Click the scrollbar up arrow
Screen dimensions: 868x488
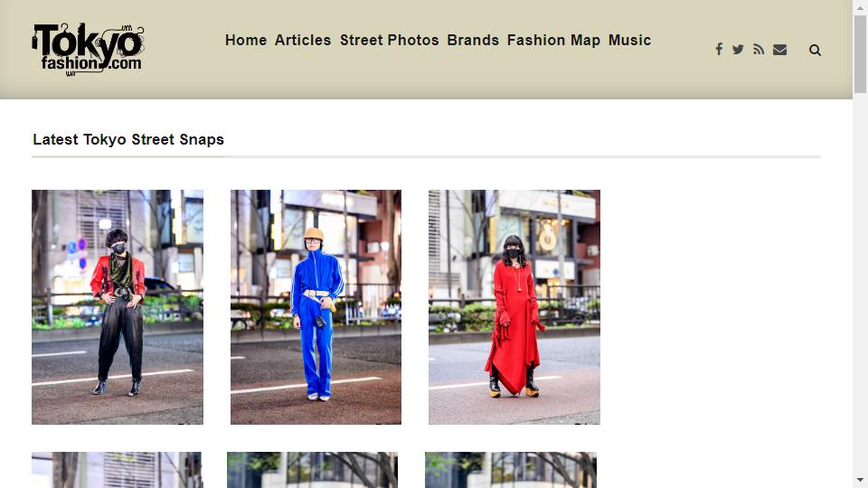[x=860, y=7]
